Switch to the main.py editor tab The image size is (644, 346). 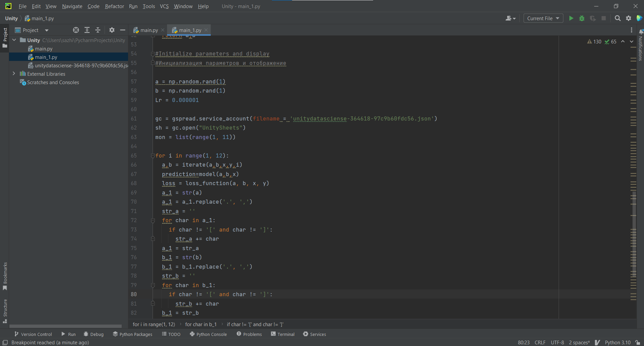[x=149, y=30]
